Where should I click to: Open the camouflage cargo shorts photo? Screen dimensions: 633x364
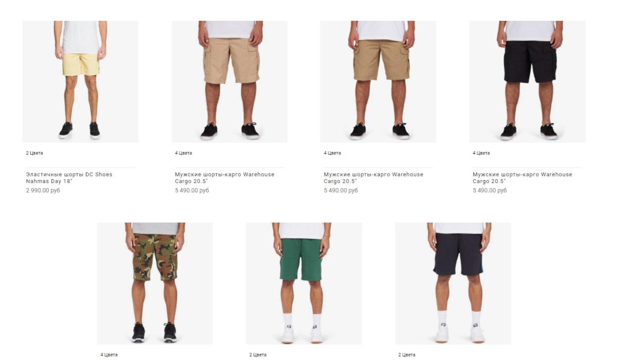pyautogui.click(x=155, y=283)
